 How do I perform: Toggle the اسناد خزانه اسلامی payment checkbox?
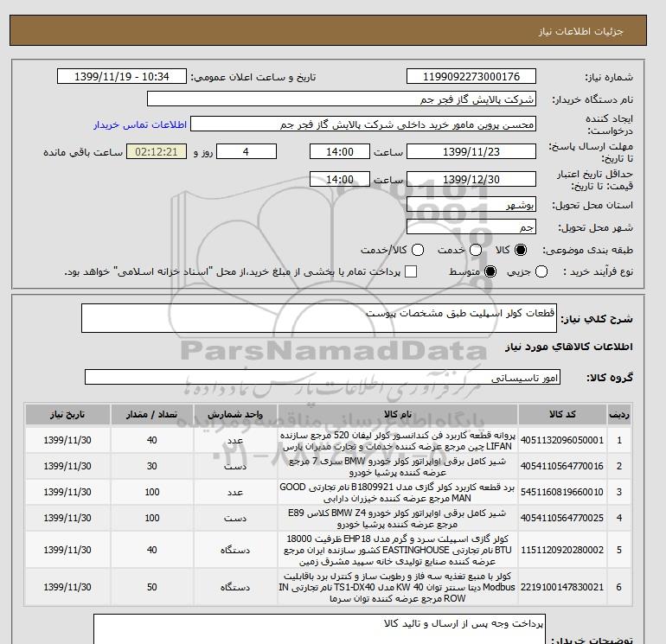[411, 271]
